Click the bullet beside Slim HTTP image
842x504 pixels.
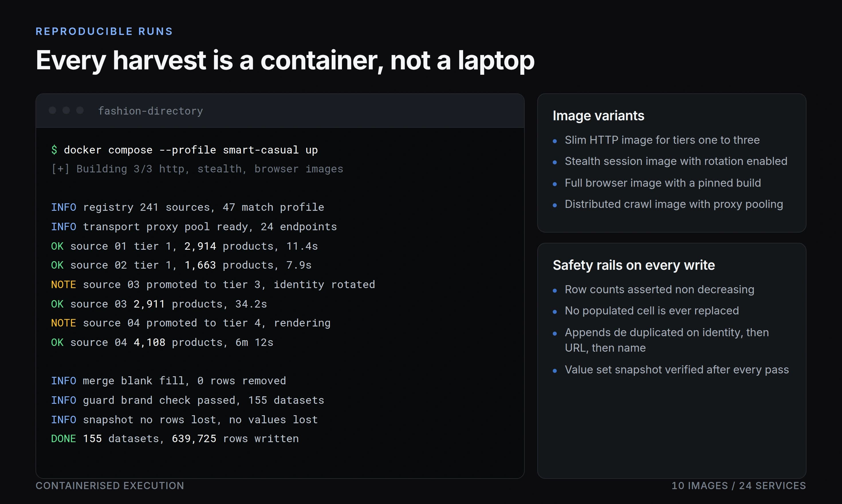[555, 141]
